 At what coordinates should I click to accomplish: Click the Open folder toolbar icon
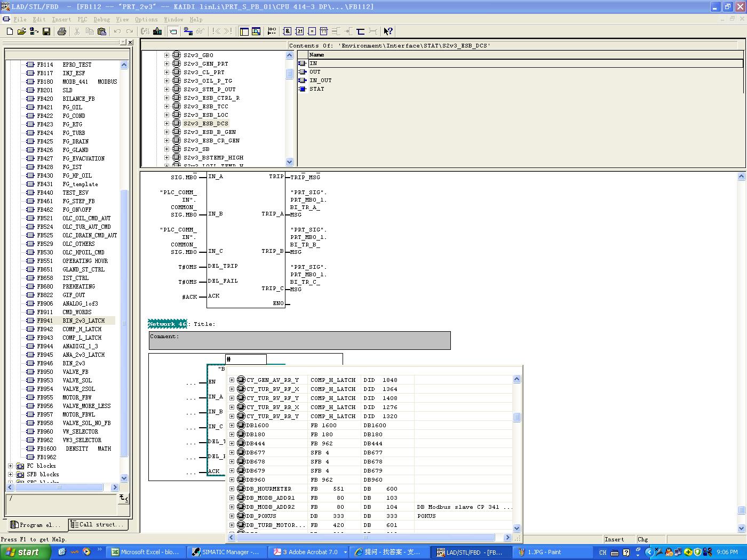click(21, 31)
